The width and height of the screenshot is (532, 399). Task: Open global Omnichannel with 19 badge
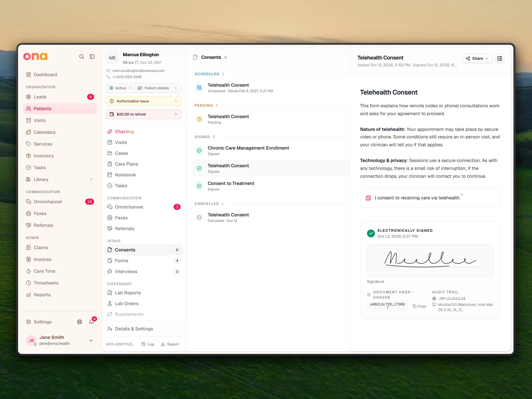[60, 202]
